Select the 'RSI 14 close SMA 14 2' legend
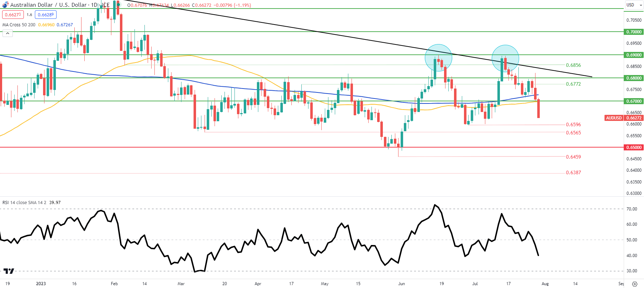The height and width of the screenshot is (288, 644). coord(24,203)
